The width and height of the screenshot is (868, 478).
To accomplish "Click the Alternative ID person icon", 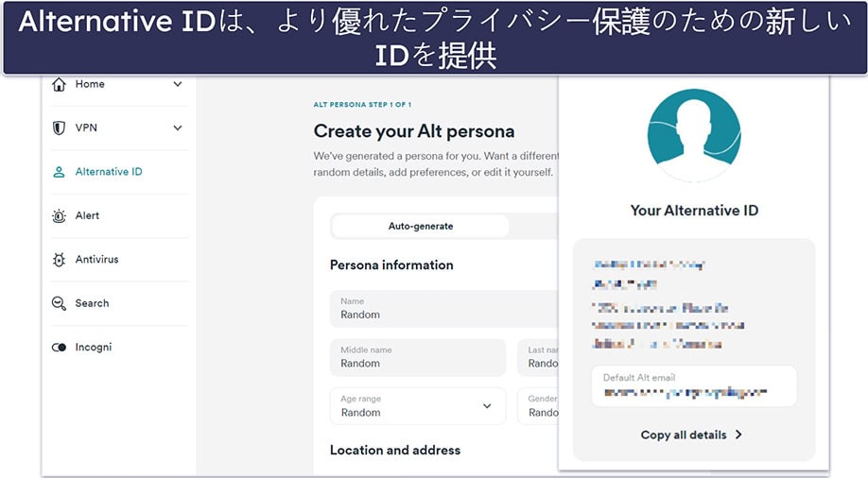I will coord(59,172).
